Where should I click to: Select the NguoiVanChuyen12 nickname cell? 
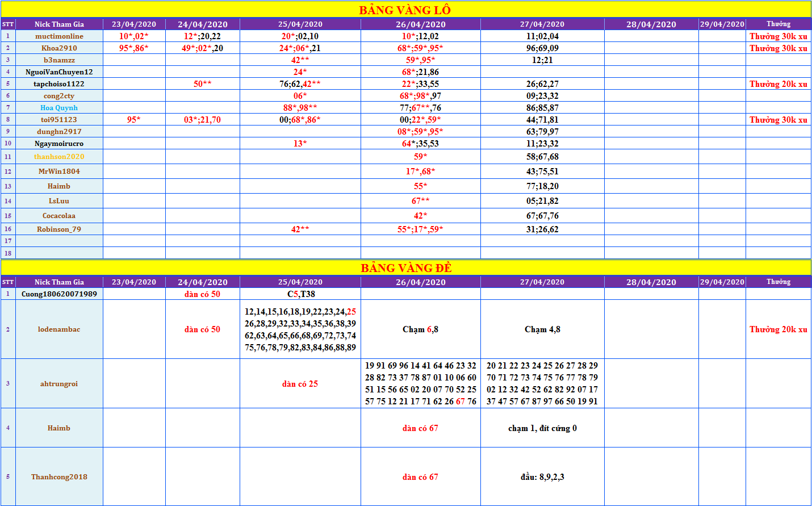[59, 72]
